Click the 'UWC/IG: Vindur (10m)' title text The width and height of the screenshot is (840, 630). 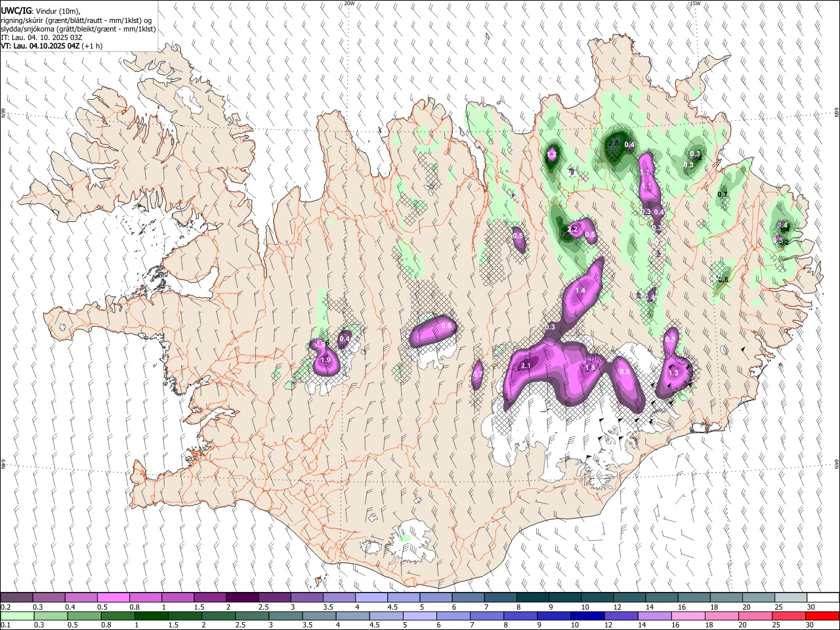tap(41, 12)
